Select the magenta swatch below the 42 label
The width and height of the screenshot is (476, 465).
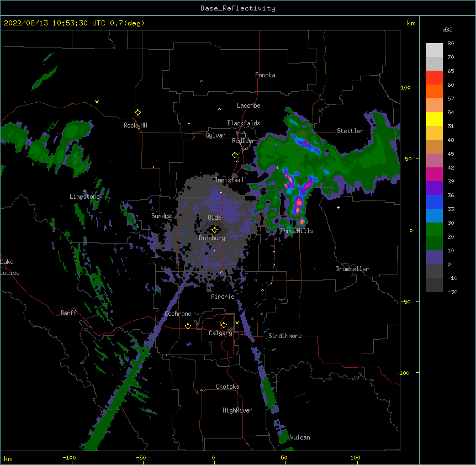coord(434,174)
